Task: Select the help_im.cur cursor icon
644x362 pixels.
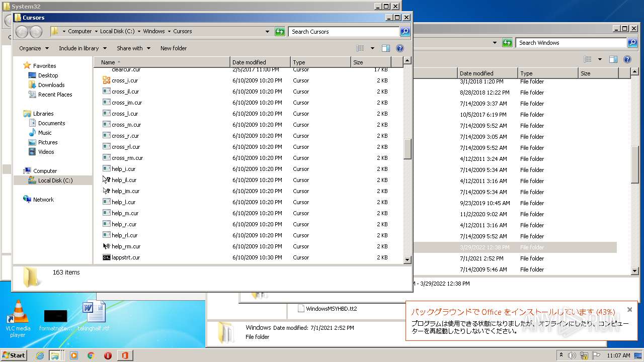Action: [106, 191]
